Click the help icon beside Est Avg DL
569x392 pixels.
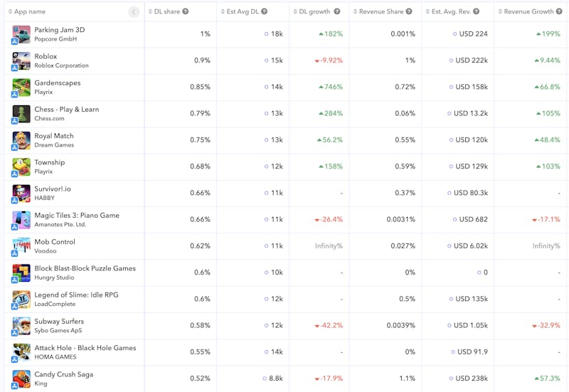click(x=265, y=11)
